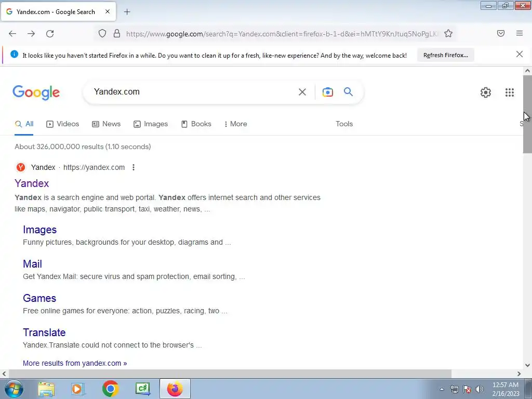This screenshot has height=399, width=532.
Task: Open the Firefox hamburger menu
Action: 520,33
